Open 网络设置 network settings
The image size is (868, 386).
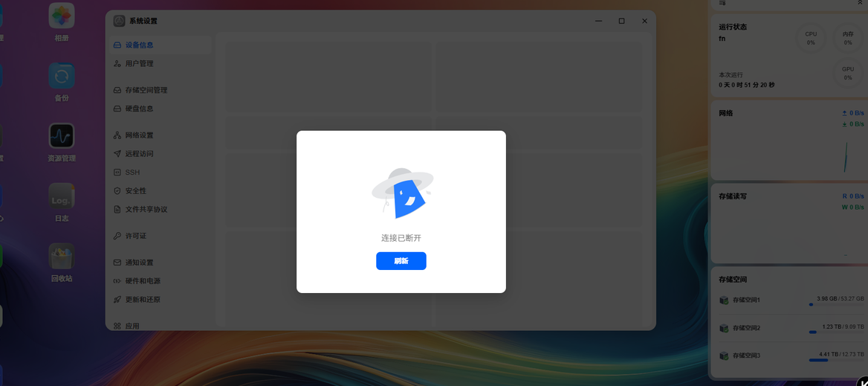(x=160, y=135)
